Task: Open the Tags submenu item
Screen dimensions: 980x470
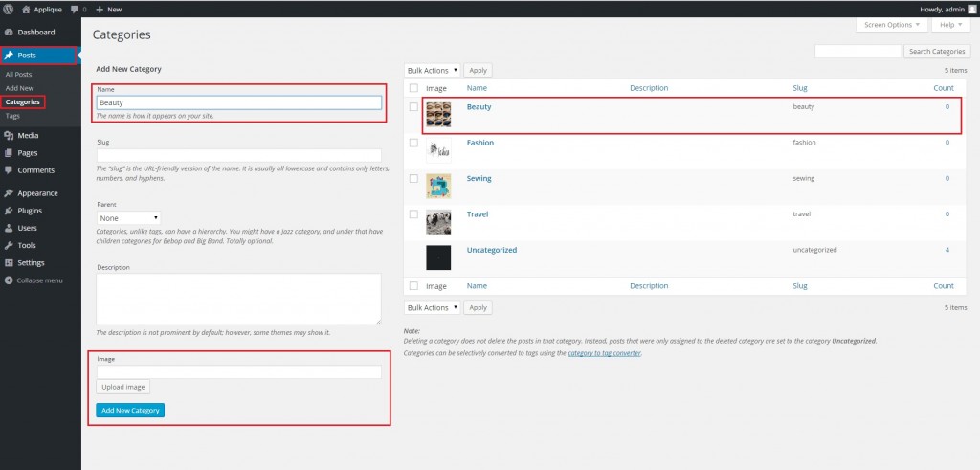Action: pyautogui.click(x=12, y=115)
